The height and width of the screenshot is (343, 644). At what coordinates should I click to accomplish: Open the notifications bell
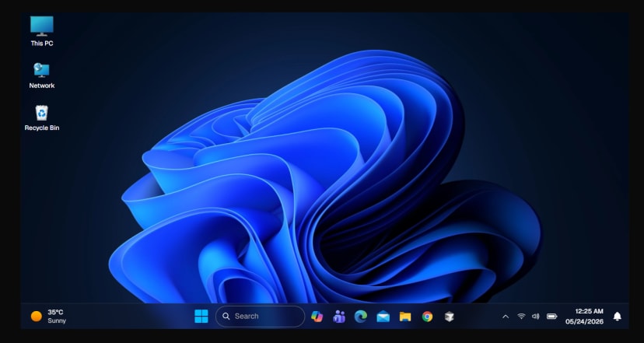[617, 317]
